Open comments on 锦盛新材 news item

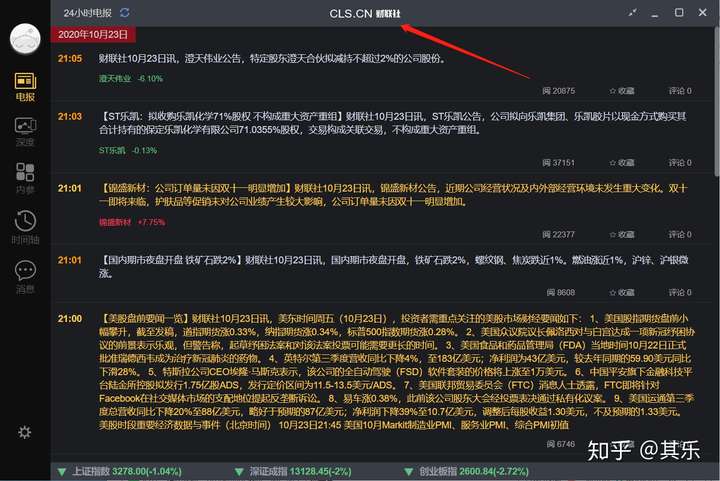[680, 235]
